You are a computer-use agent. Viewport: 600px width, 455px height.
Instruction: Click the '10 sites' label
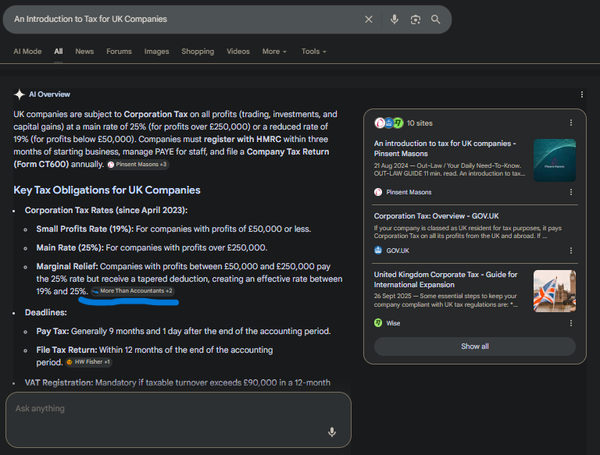coord(419,123)
